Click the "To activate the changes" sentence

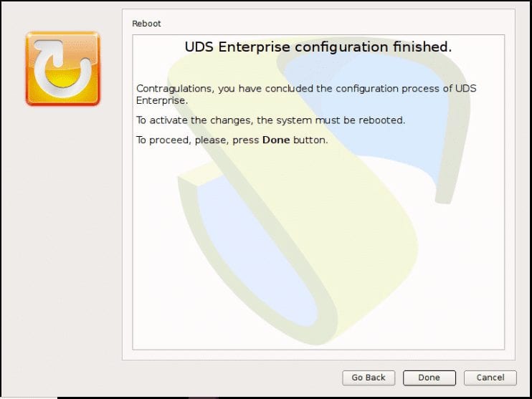[x=270, y=120]
